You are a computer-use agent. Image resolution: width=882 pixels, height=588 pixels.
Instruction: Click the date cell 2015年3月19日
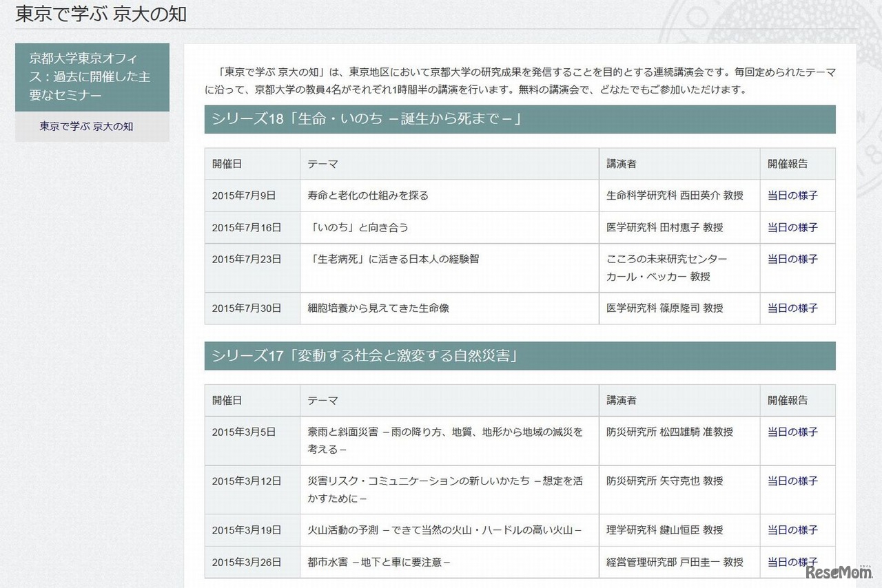point(252,530)
